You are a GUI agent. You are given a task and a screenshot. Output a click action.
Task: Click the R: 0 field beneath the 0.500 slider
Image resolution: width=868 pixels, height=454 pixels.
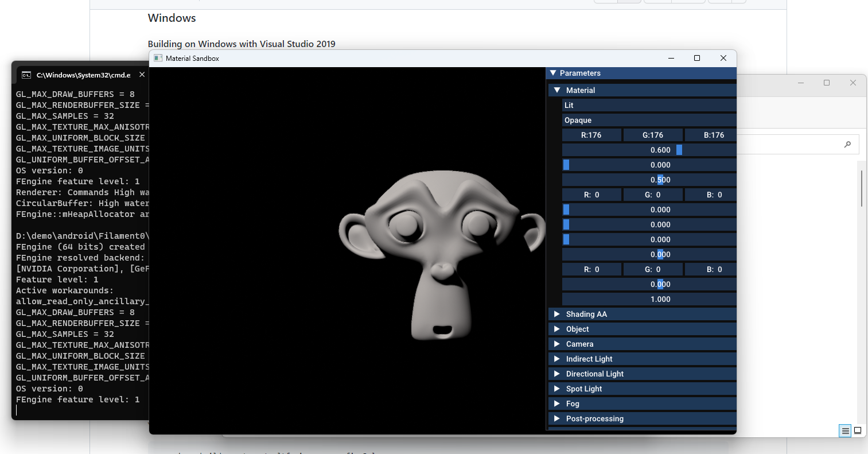point(591,195)
